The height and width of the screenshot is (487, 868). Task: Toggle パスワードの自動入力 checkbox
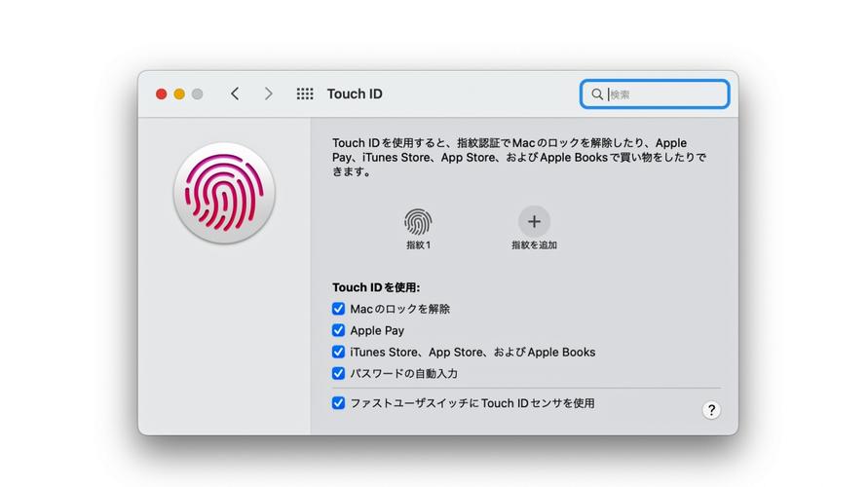pos(338,374)
